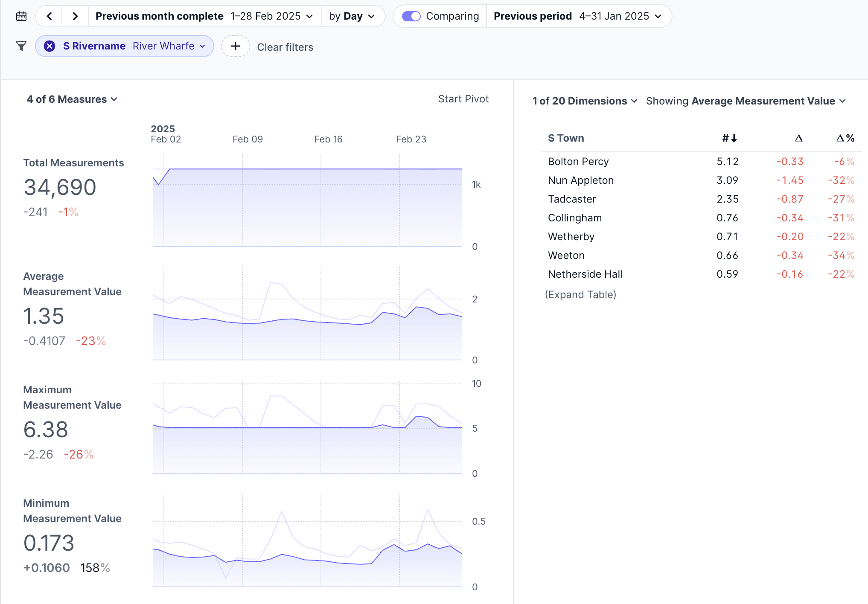The image size is (868, 604).
Task: Select the Bolton Percy row
Action: point(578,162)
